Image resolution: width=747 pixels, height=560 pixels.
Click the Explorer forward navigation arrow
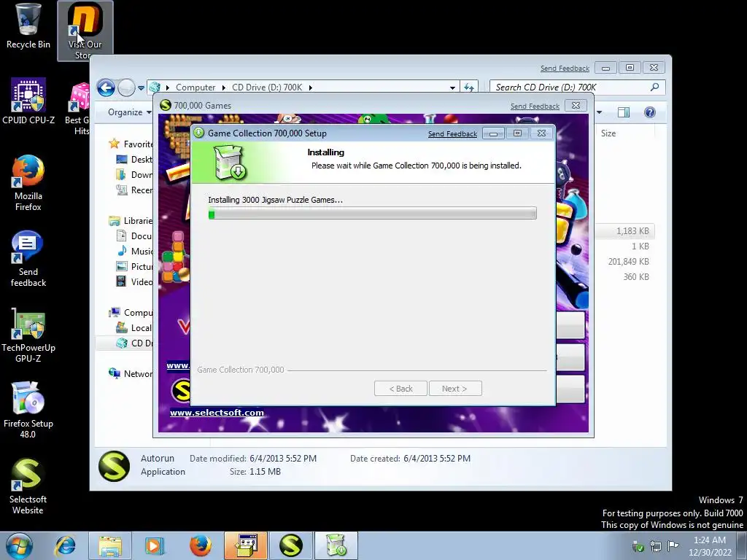click(x=126, y=87)
